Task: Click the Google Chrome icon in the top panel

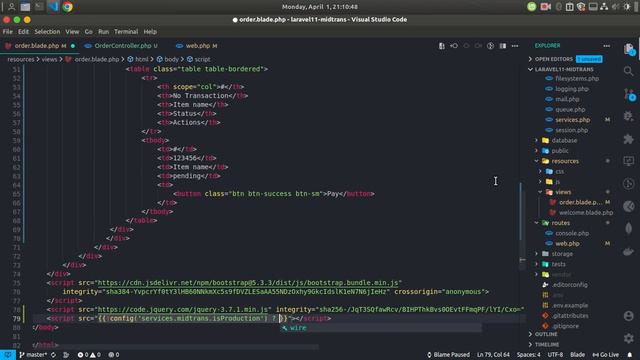Action: point(68,7)
